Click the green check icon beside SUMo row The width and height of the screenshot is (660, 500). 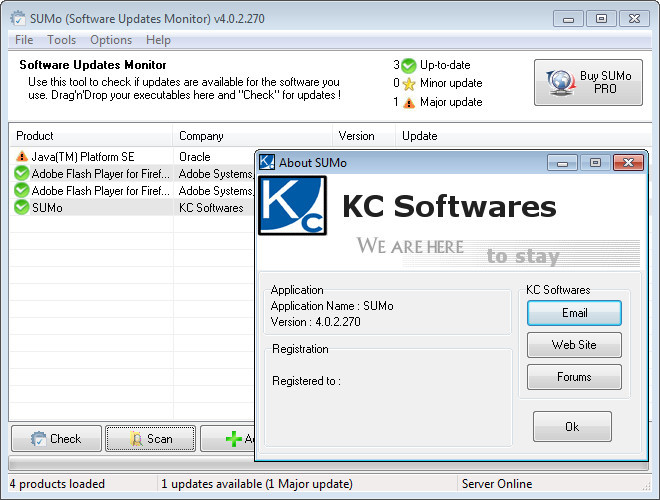21,207
